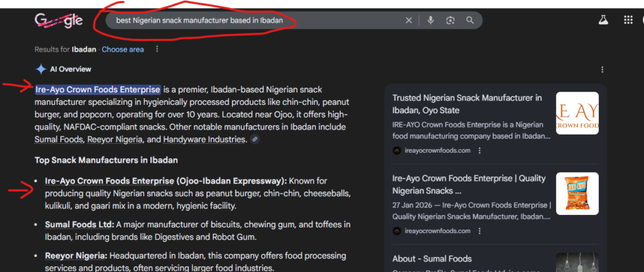
Task: Click inside the Google search box
Action: click(x=252, y=20)
